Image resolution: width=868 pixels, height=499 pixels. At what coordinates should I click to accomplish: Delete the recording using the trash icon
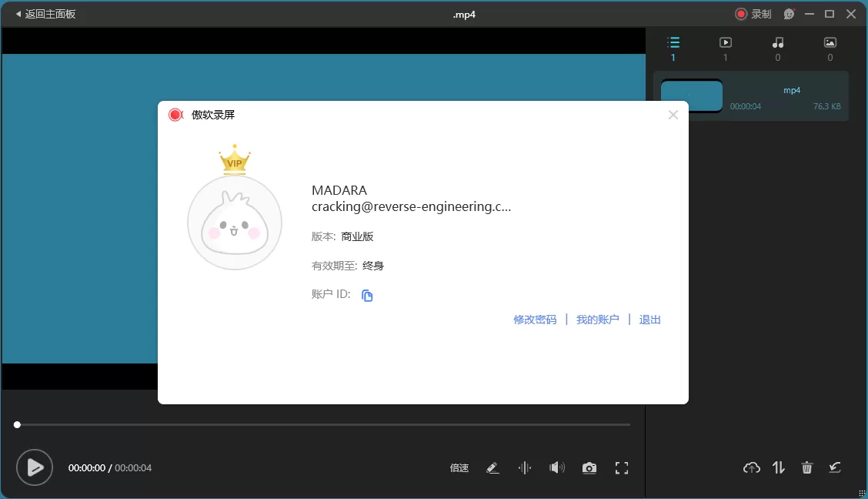(x=806, y=467)
